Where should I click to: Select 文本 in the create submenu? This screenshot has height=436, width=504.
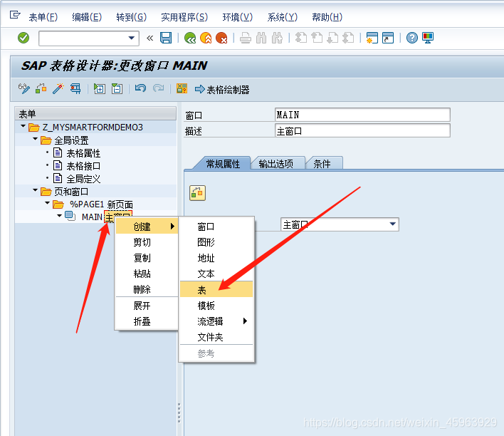click(216, 274)
